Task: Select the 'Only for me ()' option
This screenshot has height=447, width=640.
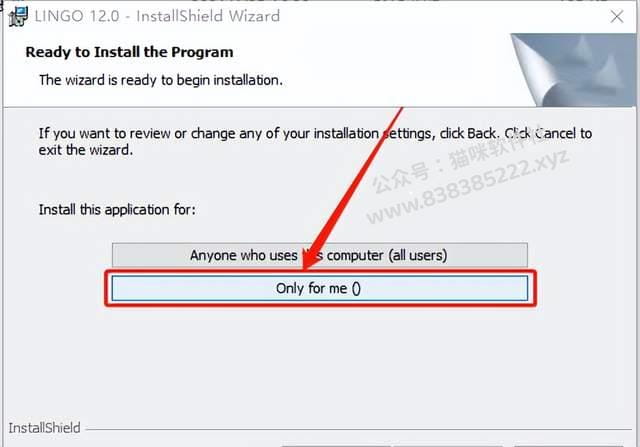Action: [320, 288]
